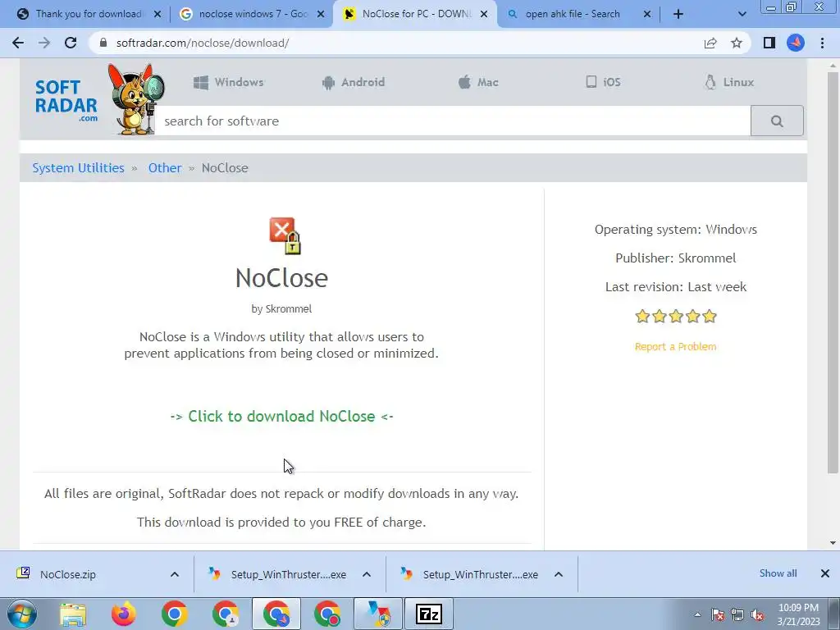Click the padlock site info icon
The width and height of the screenshot is (840, 630).
(103, 43)
